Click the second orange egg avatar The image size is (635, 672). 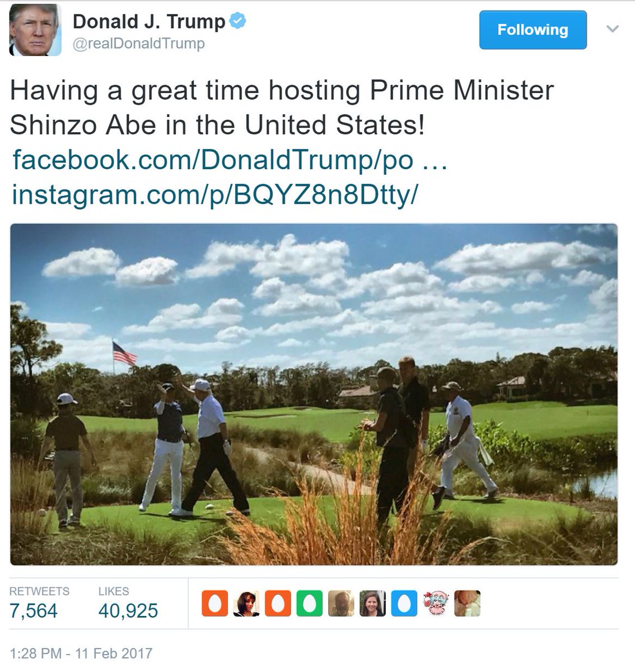278,603
